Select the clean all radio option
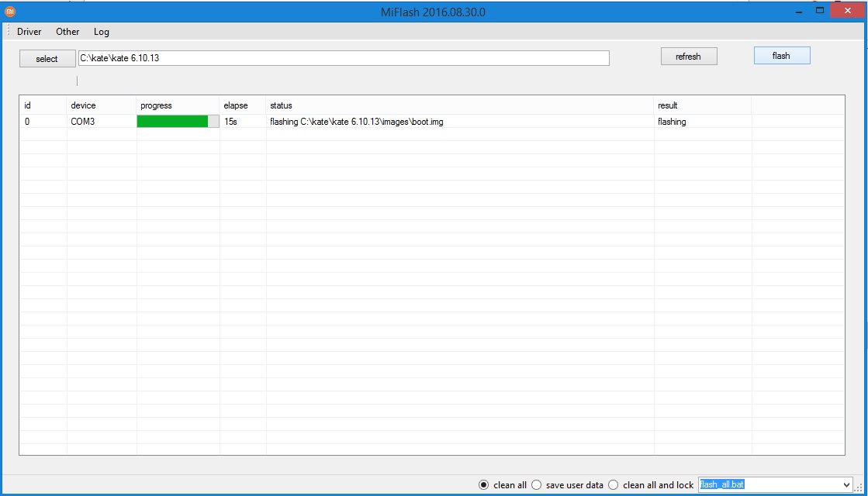 503,485
